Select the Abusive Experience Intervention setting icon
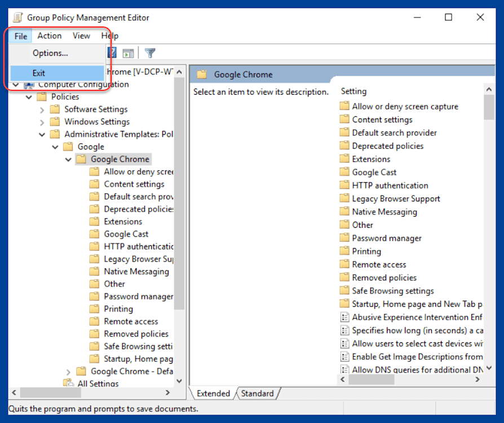Image resolution: width=504 pixels, height=423 pixels. pos(345,317)
